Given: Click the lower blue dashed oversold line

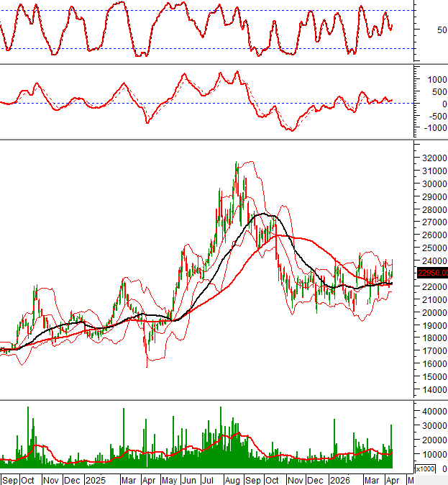Looking at the screenshot, I should (216, 48).
